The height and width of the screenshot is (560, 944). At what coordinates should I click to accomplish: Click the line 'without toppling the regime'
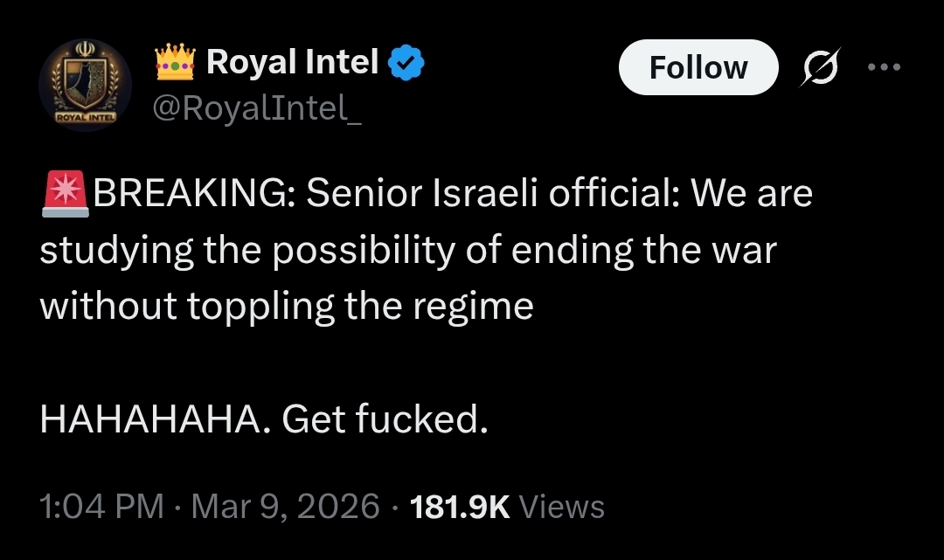pyautogui.click(x=286, y=306)
